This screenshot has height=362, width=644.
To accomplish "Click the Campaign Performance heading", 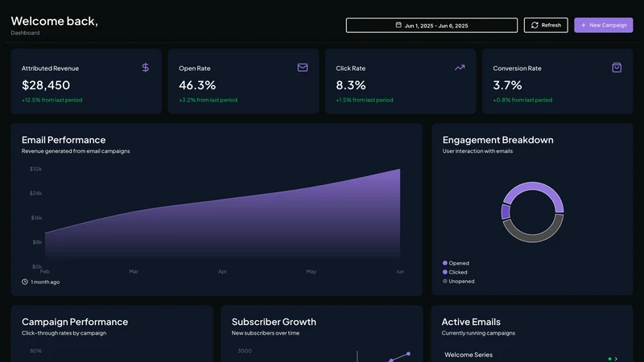I will 75,322.
